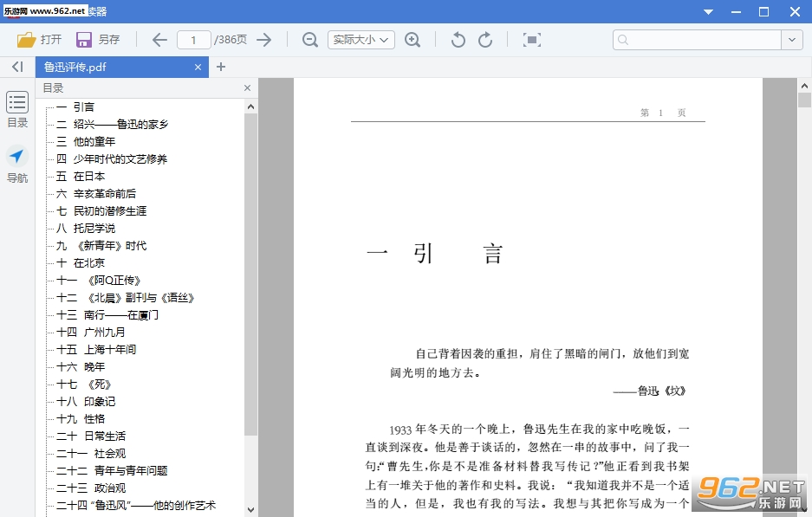The image size is (812, 517).
Task: Enter full screen mode
Action: click(x=532, y=40)
